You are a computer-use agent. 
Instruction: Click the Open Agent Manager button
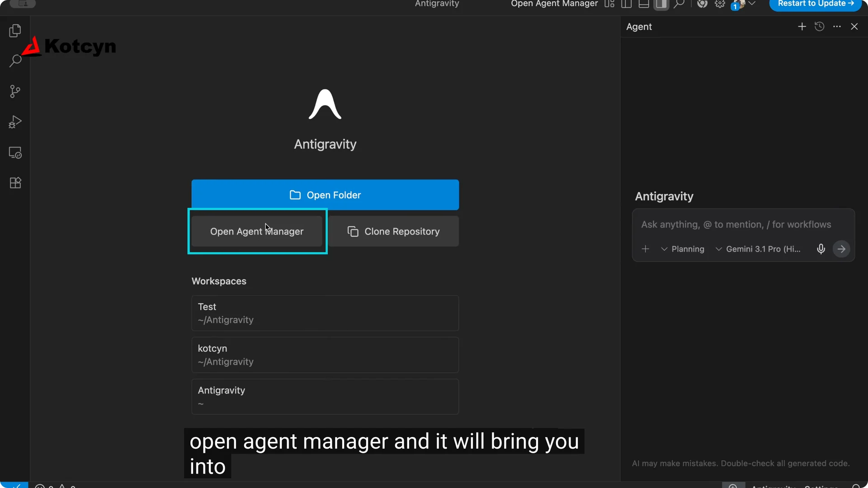coord(257,231)
